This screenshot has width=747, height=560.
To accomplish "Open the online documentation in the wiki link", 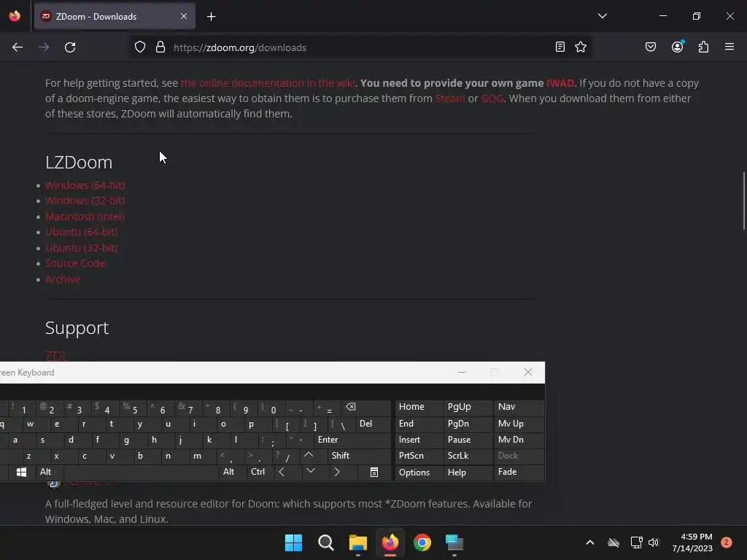I will 268,83.
